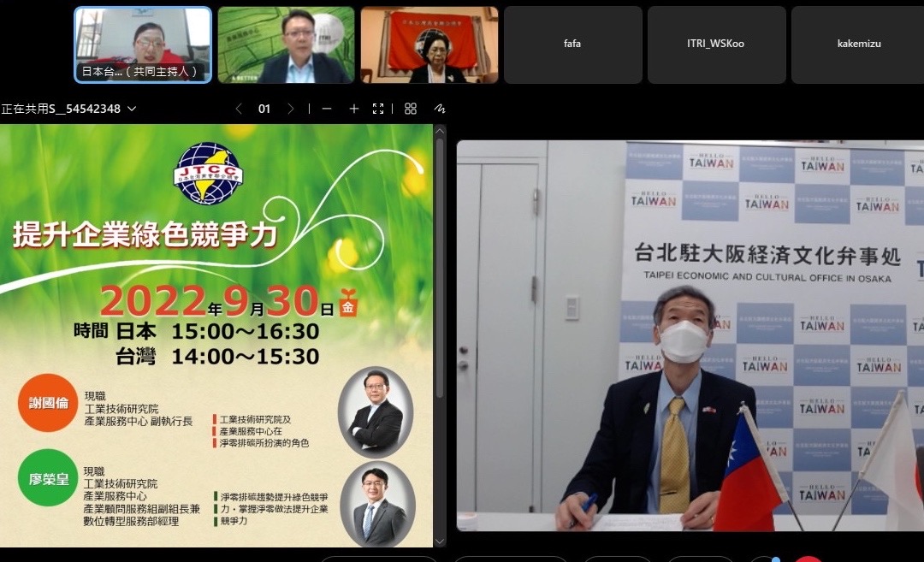Click the slide page number 01

(x=264, y=109)
